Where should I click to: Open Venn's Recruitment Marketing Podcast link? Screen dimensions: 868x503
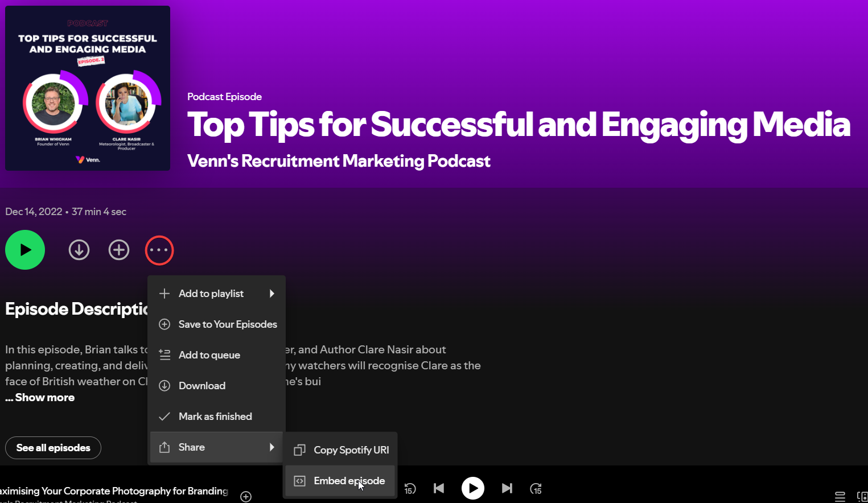coord(339,161)
